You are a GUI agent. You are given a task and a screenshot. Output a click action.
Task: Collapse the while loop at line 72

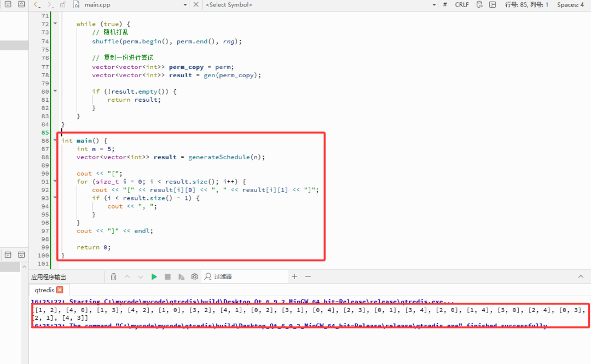tap(55, 24)
